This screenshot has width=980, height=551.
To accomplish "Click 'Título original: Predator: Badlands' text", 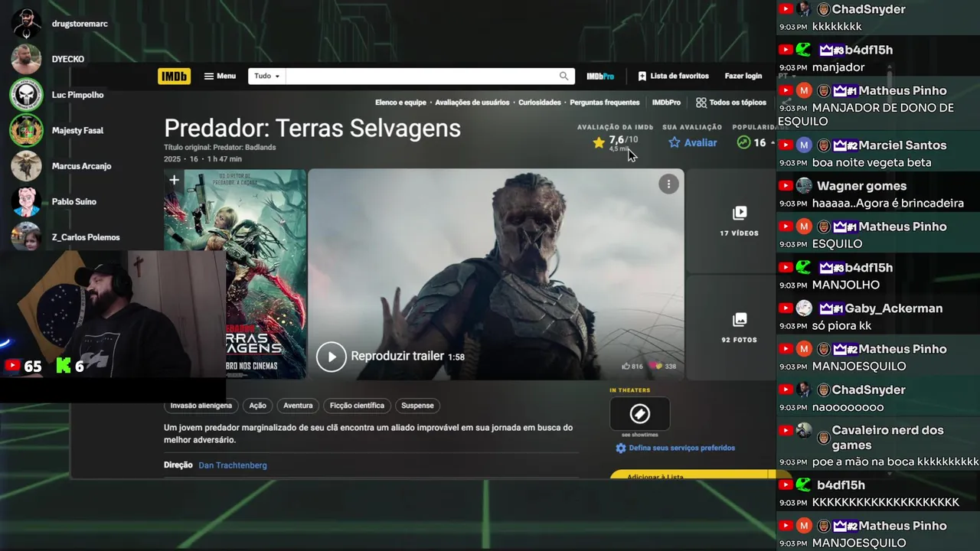I will click(x=220, y=148).
